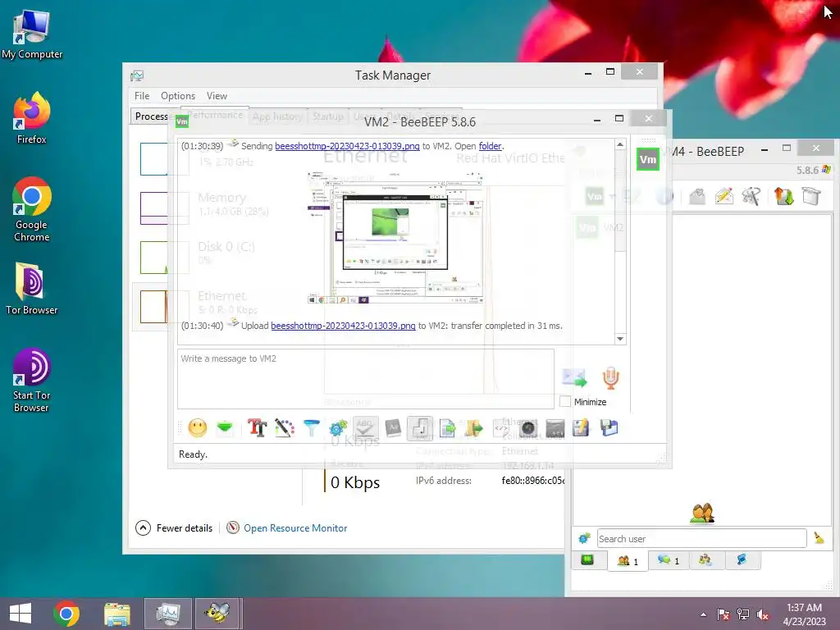Viewport: 840px width, 630px height.
Task: Show hidden tray icons arrow
Action: tap(703, 614)
